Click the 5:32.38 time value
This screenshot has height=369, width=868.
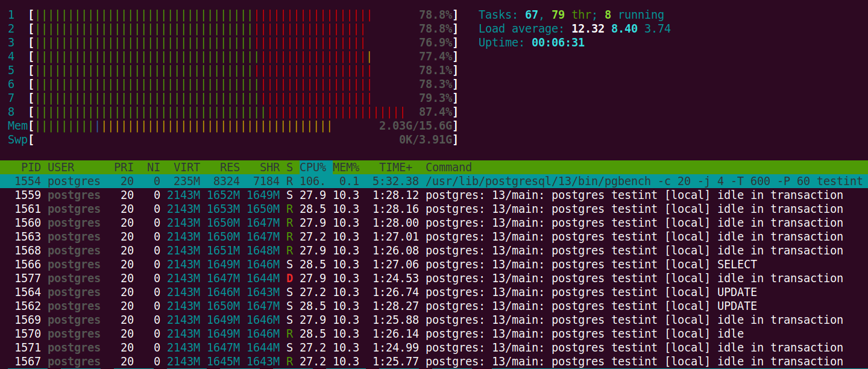click(395, 181)
